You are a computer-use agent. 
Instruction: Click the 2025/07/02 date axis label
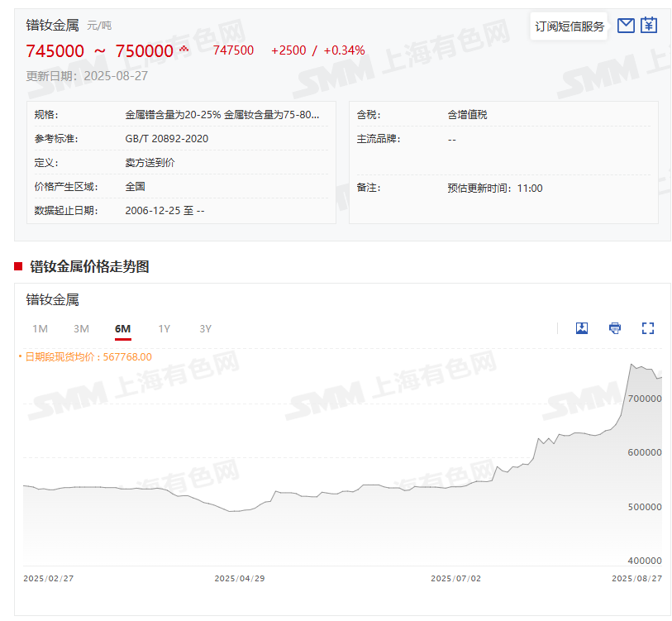455,579
